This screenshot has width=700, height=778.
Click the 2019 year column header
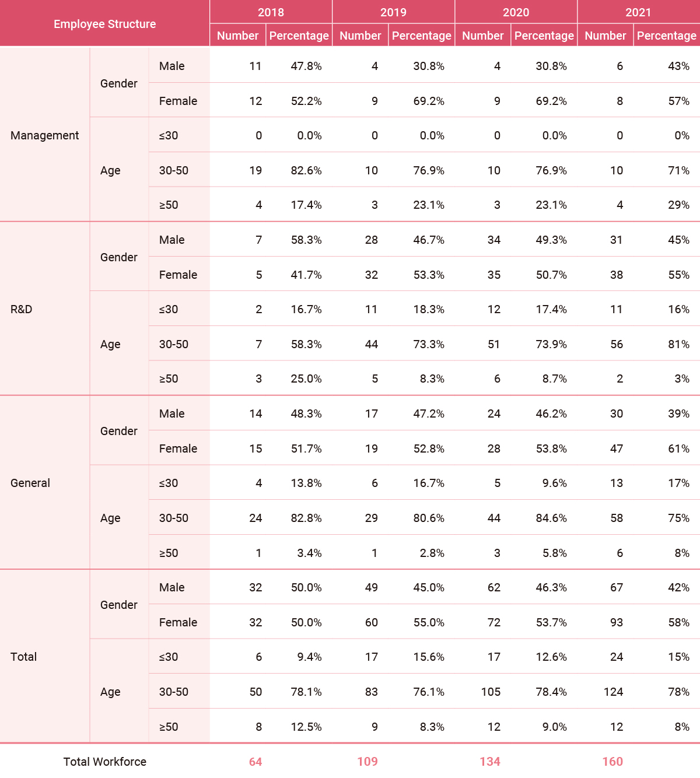(x=393, y=12)
